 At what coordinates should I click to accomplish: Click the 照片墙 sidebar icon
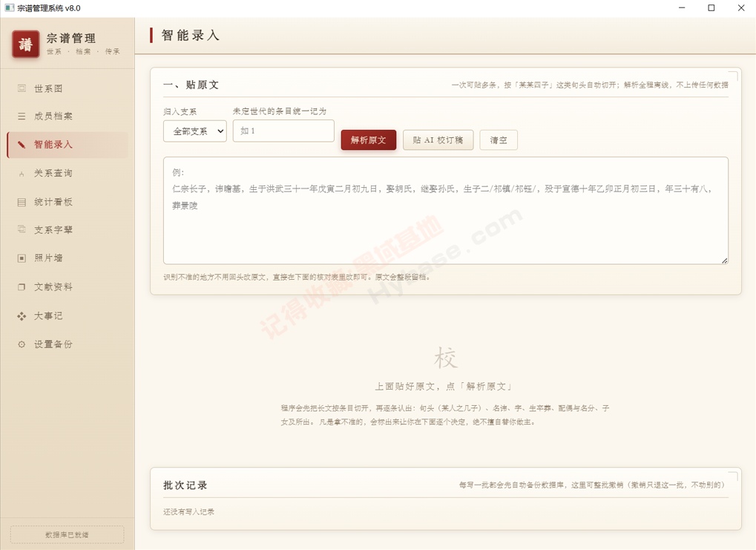pyautogui.click(x=22, y=258)
